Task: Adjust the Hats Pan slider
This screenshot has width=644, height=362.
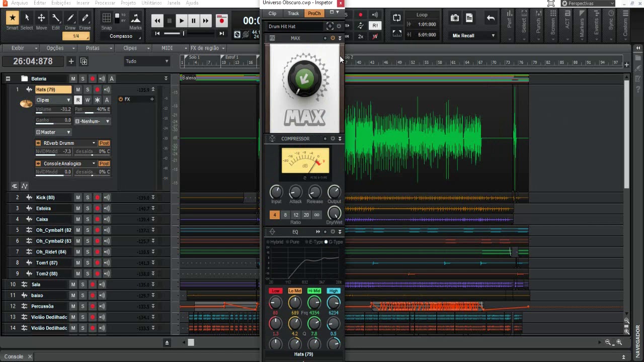Action: pos(93,110)
